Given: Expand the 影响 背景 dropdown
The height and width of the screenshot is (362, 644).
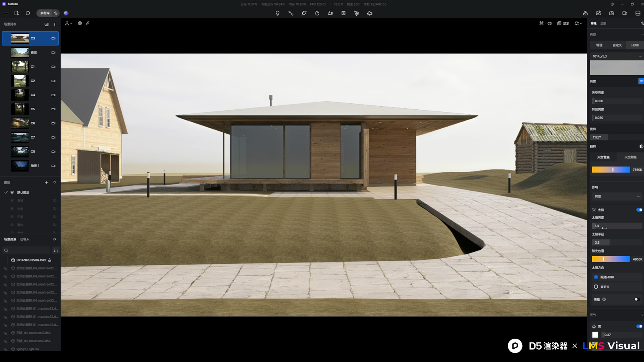Looking at the screenshot, I should pyautogui.click(x=616, y=196).
